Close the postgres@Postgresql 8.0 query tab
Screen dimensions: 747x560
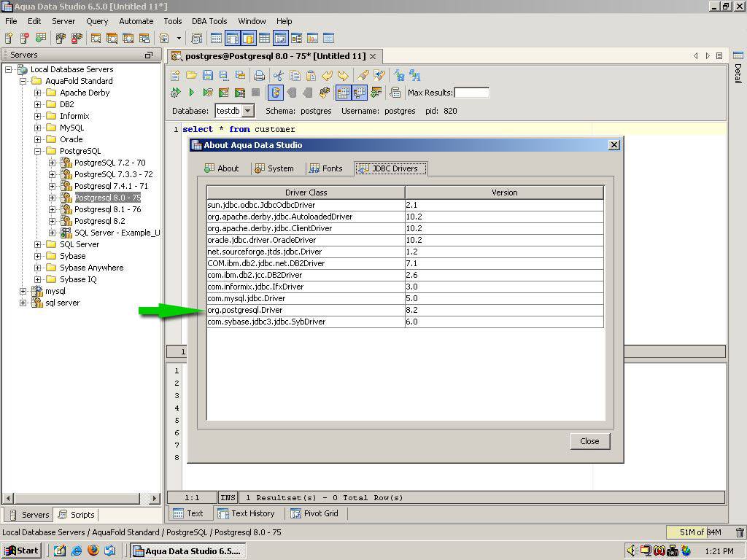click(373, 56)
